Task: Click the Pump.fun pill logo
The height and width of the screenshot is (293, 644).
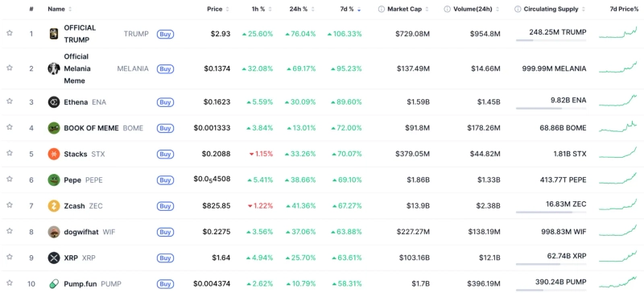Action: click(54, 284)
